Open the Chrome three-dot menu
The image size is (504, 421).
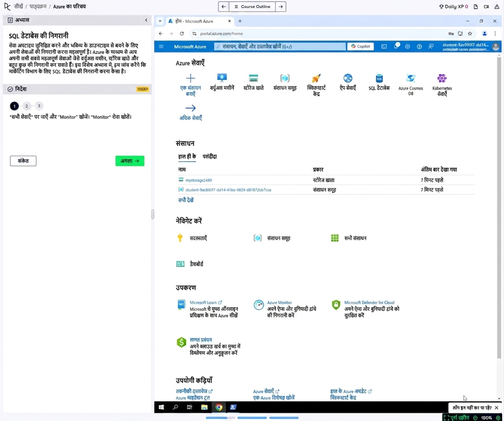point(495,33)
